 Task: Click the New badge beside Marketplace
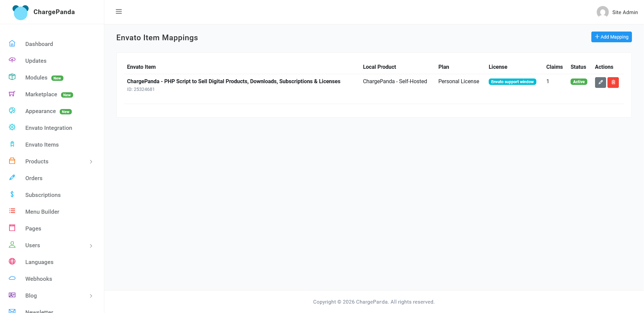(x=67, y=95)
